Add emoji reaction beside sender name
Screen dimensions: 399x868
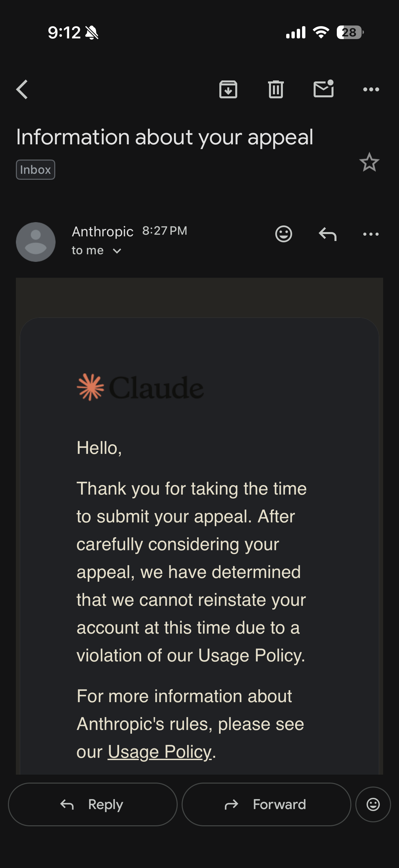click(x=284, y=234)
